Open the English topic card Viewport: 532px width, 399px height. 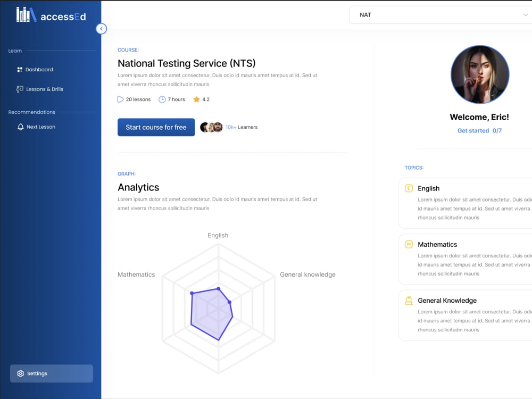pyautogui.click(x=465, y=203)
